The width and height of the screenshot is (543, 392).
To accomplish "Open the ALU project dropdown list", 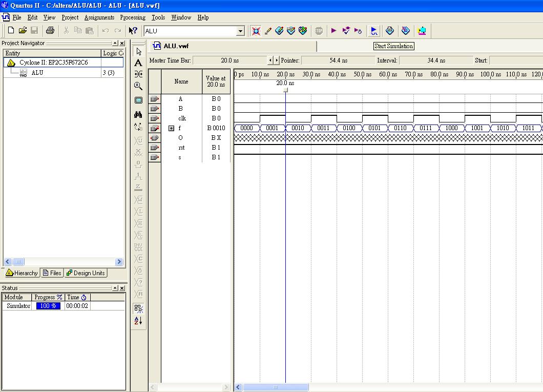I will coord(240,31).
